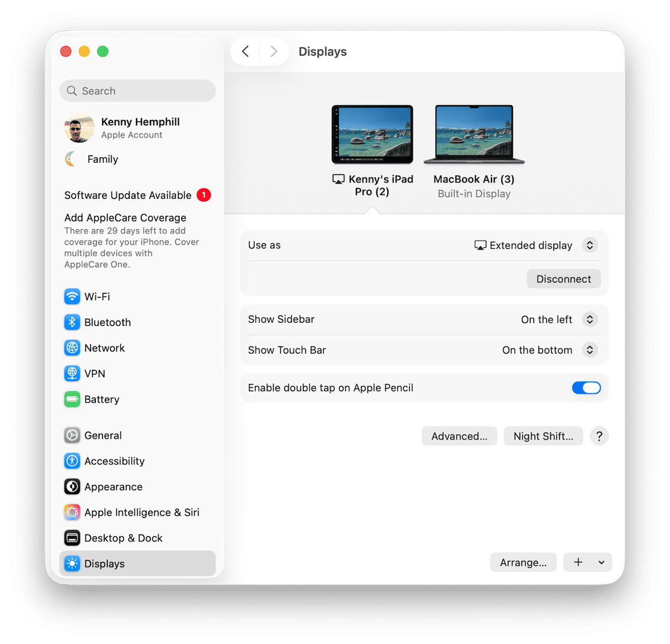The image size is (670, 644).
Task: Click the Displays sun icon
Action: pos(72,564)
